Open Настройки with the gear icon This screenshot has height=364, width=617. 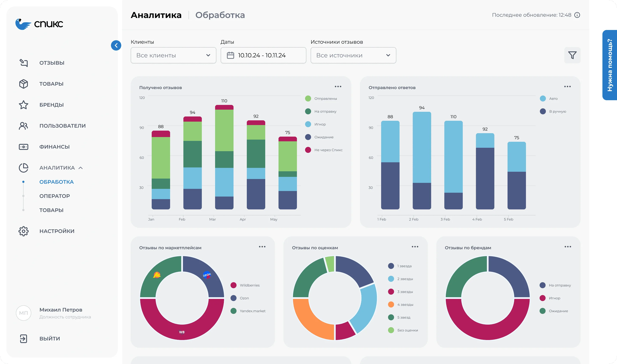tap(24, 231)
